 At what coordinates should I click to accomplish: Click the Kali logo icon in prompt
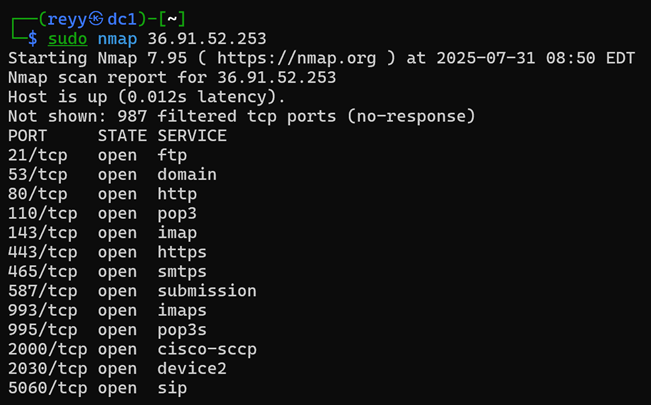pyautogui.click(x=96, y=19)
